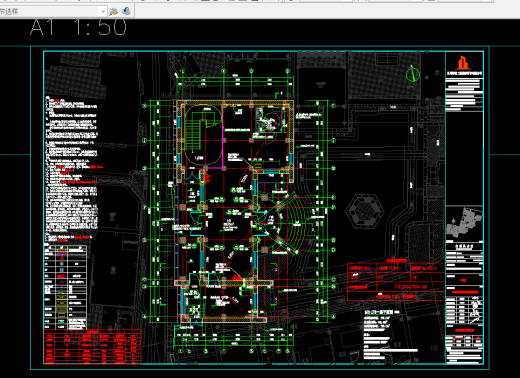The image size is (520, 378).
Task: Open the 节选样 style dropdown arrow
Action: point(103,12)
